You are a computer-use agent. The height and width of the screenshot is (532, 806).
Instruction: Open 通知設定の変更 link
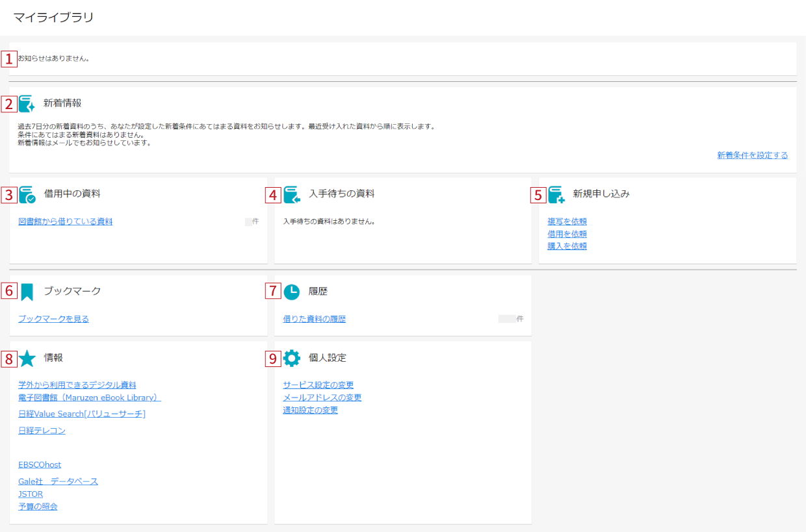[311, 410]
